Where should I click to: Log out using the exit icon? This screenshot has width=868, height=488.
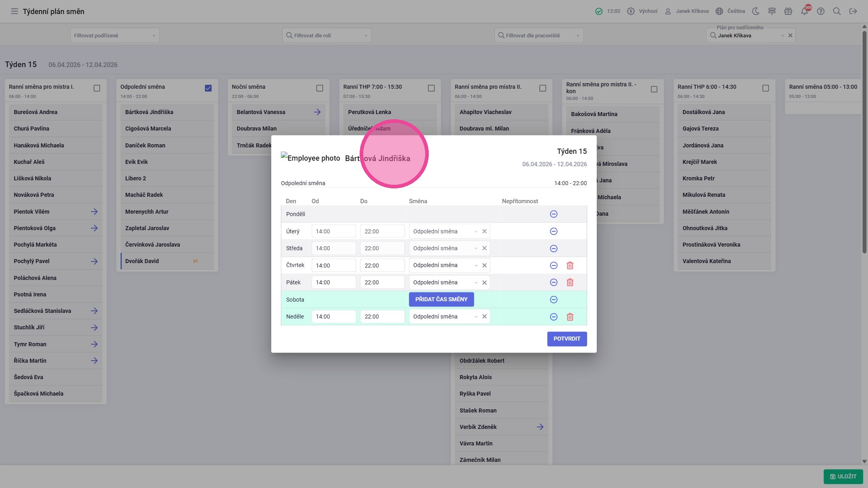tap(853, 11)
